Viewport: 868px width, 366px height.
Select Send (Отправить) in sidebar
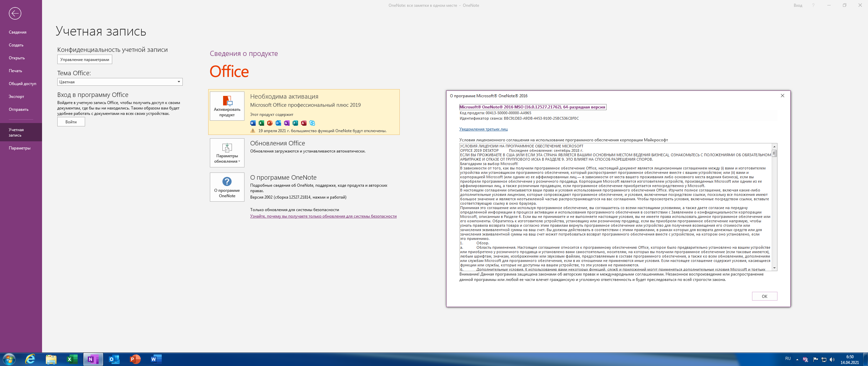21,109
